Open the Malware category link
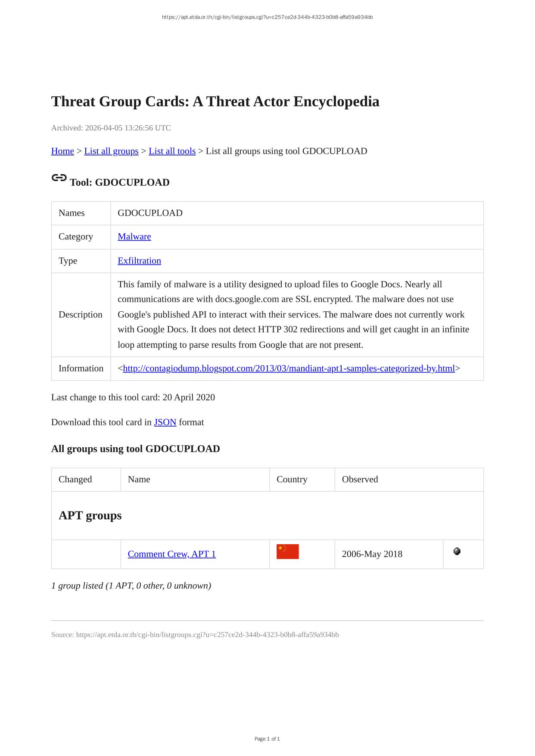 134,236
